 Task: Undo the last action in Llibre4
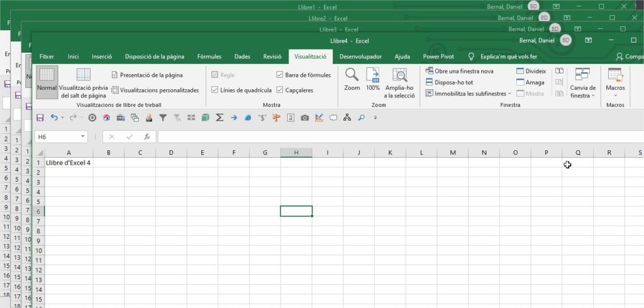click(54, 118)
